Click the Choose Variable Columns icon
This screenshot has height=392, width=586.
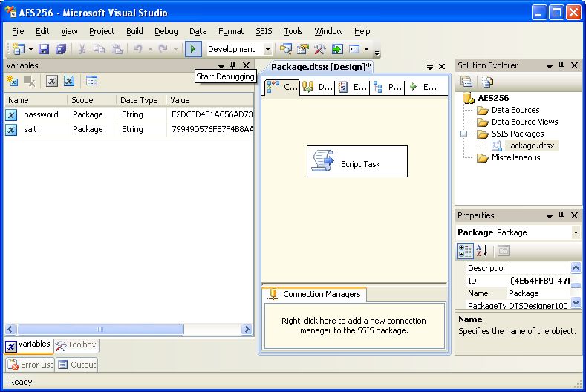91,81
